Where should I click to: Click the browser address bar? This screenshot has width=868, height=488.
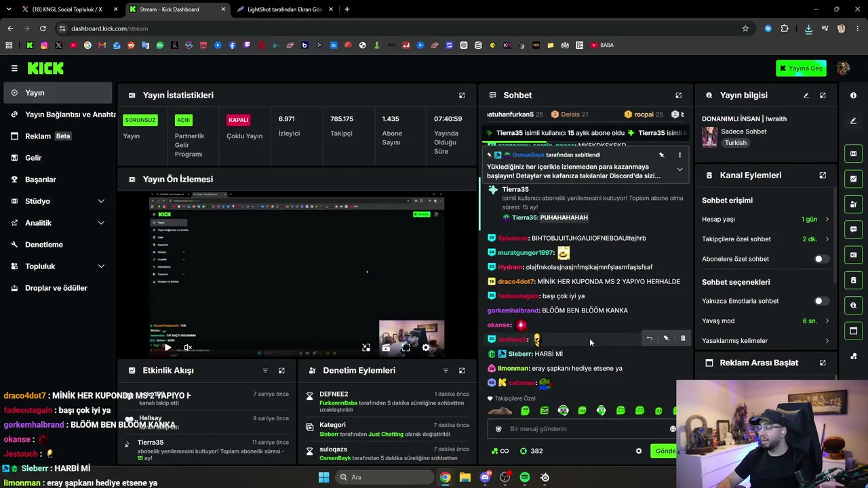tap(400, 28)
